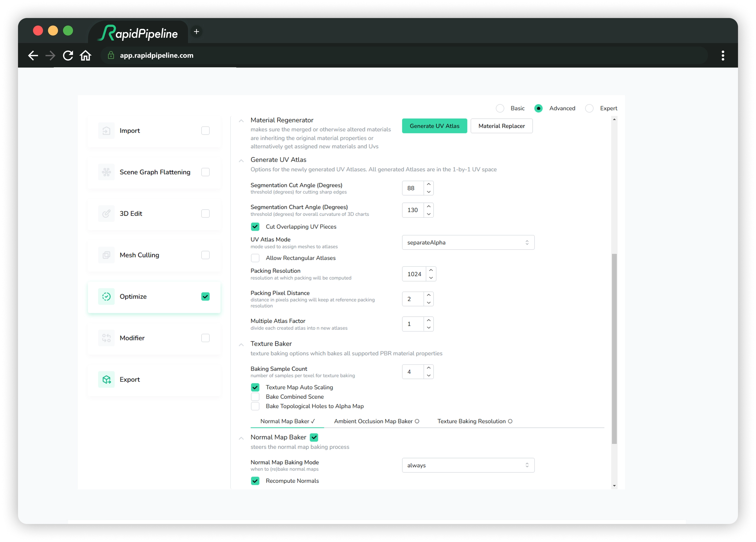The image size is (756, 542).
Task: Click the Modifier step icon
Action: [106, 338]
